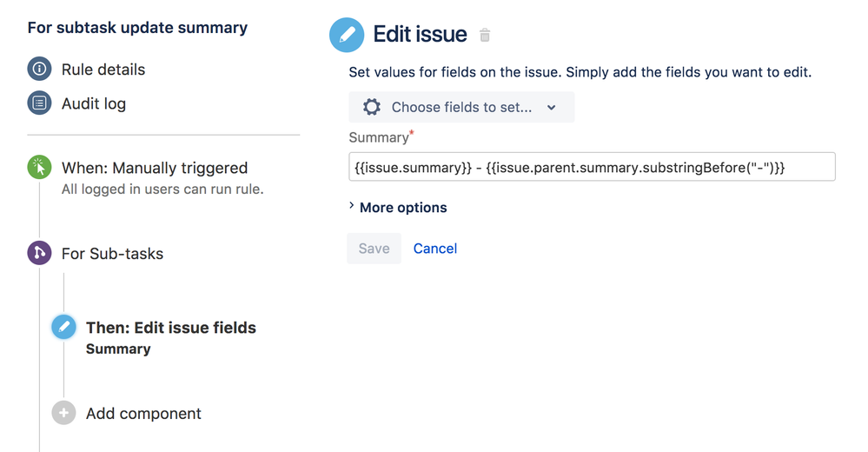Open the Choose fields to set dropdown
The width and height of the screenshot is (868, 452).
coord(461,107)
